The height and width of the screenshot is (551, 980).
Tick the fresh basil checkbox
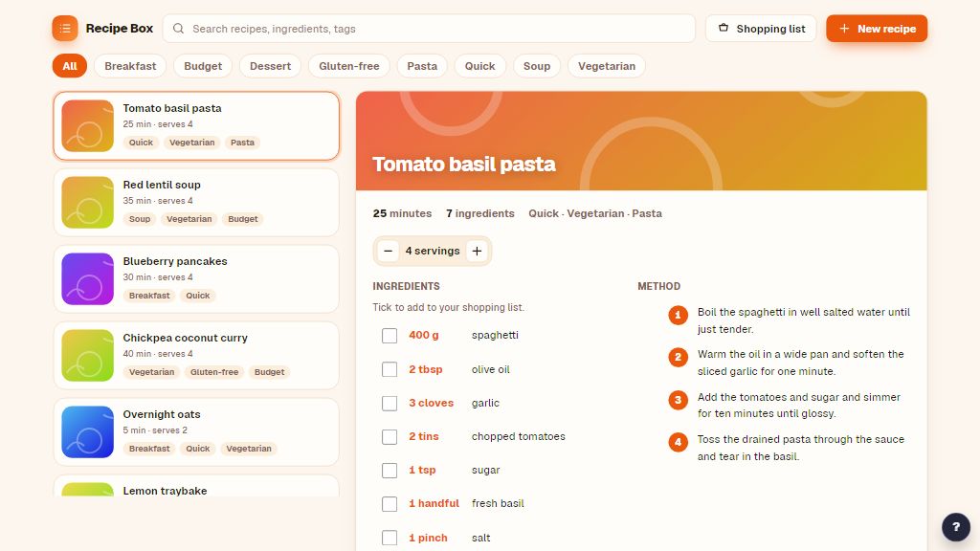[x=390, y=503]
